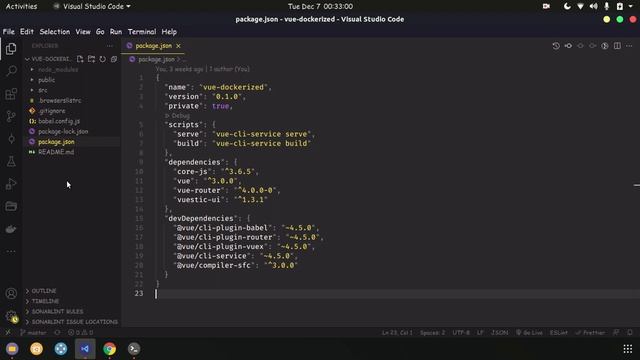Open the Manage gear icon

point(11,316)
